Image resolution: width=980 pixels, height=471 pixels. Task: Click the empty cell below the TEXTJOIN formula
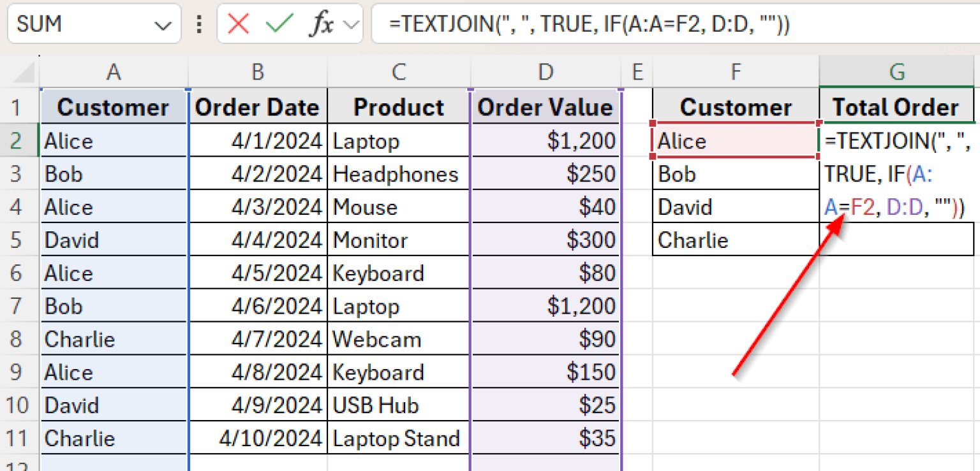tap(896, 240)
